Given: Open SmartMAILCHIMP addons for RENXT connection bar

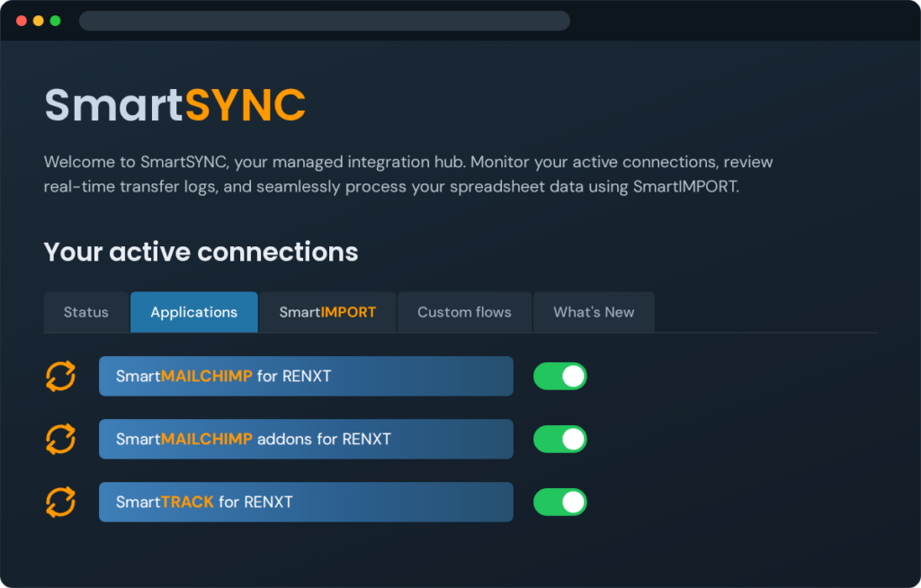Looking at the screenshot, I should coord(306,439).
